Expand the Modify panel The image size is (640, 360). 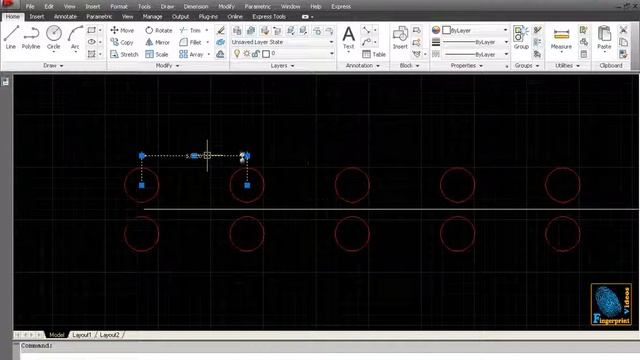(x=167, y=65)
